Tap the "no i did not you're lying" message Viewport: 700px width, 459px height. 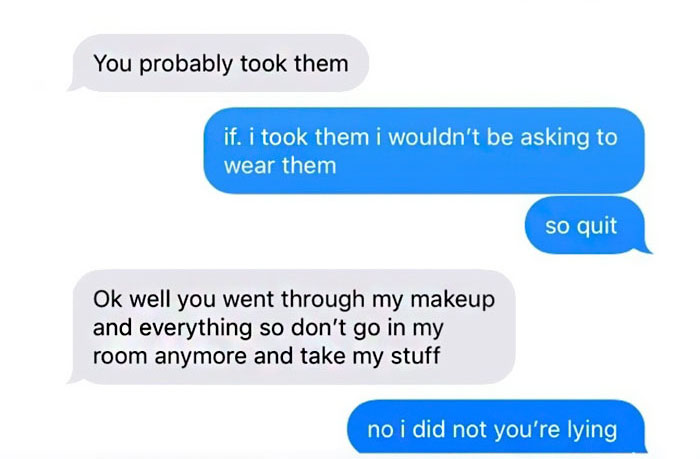pyautogui.click(x=496, y=429)
